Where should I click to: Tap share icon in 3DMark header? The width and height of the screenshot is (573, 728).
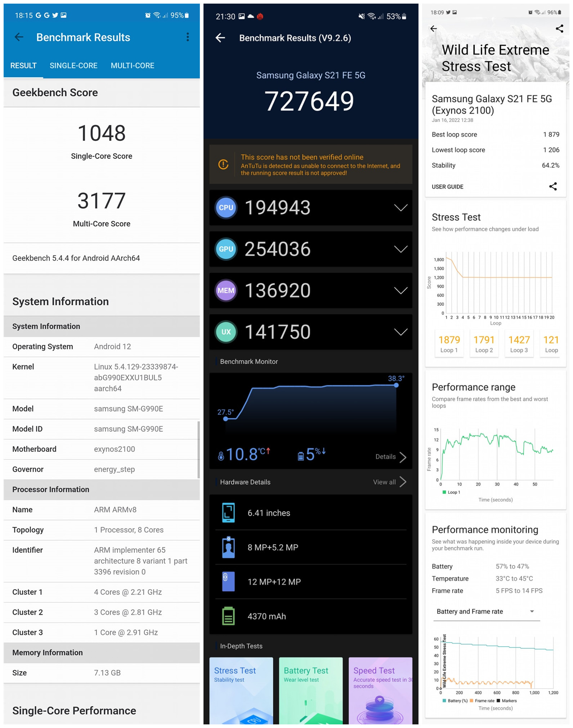coord(559,28)
